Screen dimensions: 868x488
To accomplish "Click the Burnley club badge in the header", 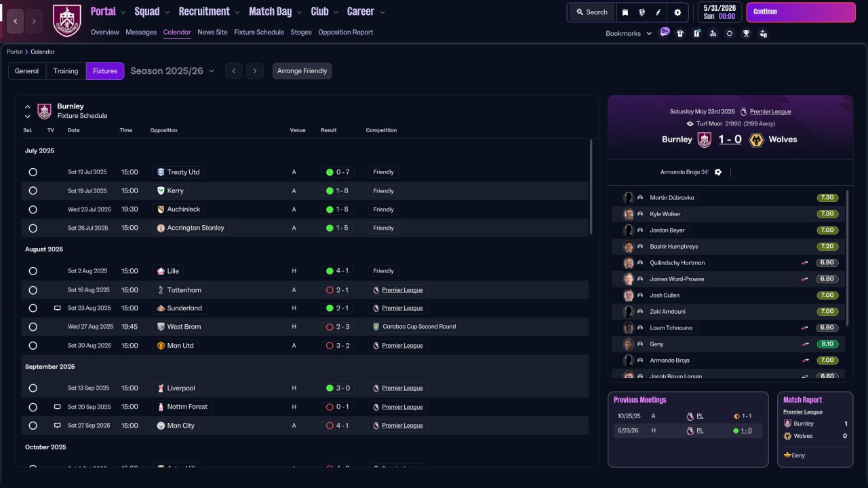I will [66, 20].
